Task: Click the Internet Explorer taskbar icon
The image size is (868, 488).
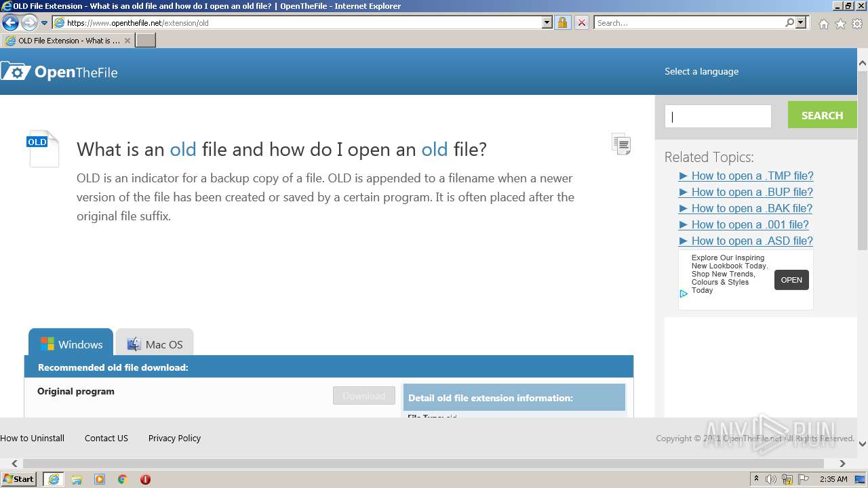Action: point(53,479)
